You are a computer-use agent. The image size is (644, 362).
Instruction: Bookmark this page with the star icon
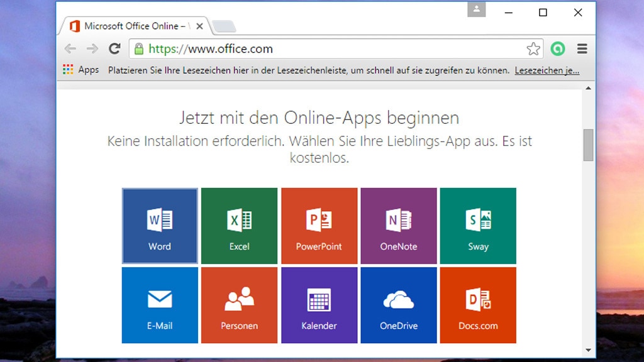(533, 49)
